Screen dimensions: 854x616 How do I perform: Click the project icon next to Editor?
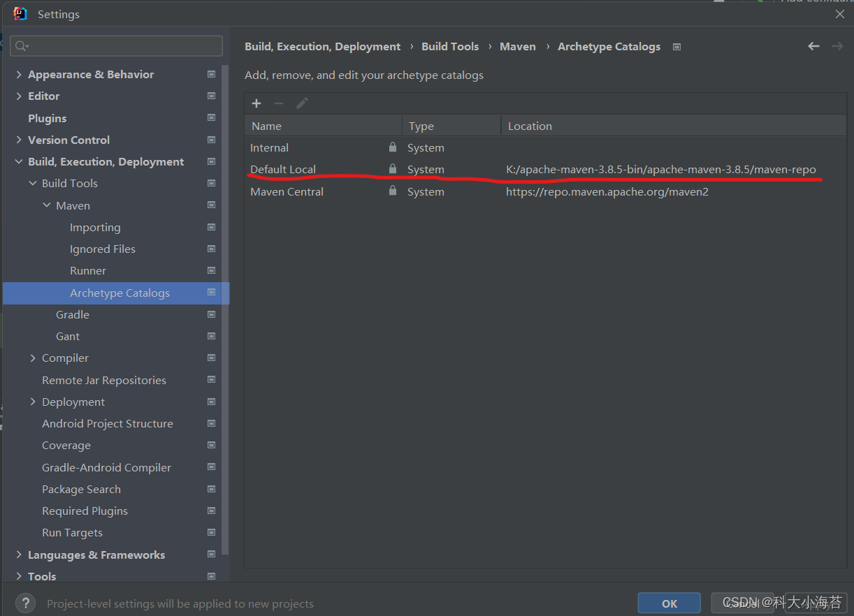tap(211, 96)
